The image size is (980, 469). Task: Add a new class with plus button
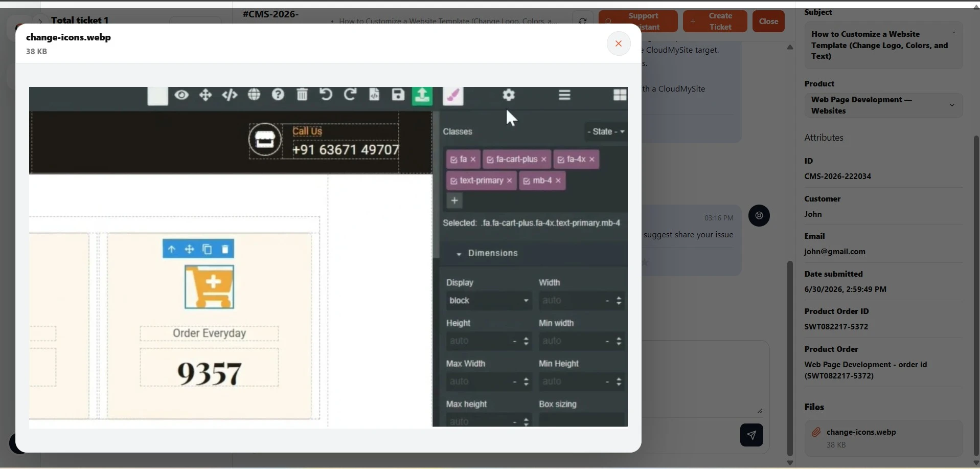[454, 200]
